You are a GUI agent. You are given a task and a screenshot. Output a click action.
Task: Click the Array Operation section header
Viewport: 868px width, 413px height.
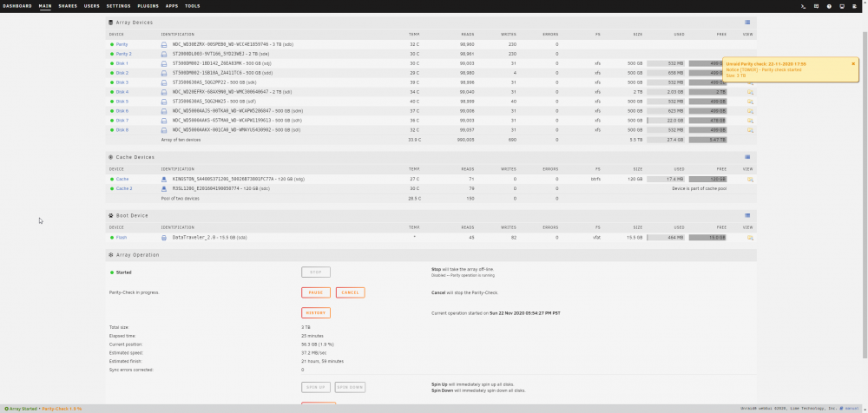pyautogui.click(x=431, y=255)
